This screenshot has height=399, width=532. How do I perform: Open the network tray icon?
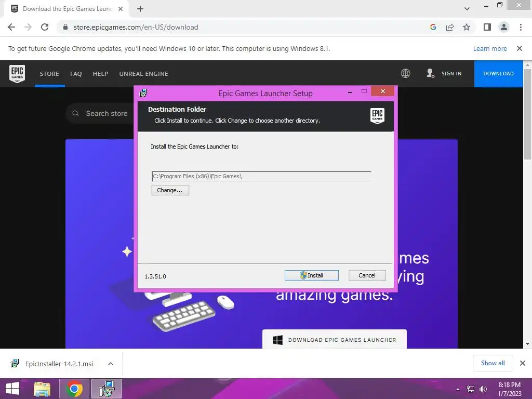tap(471, 389)
